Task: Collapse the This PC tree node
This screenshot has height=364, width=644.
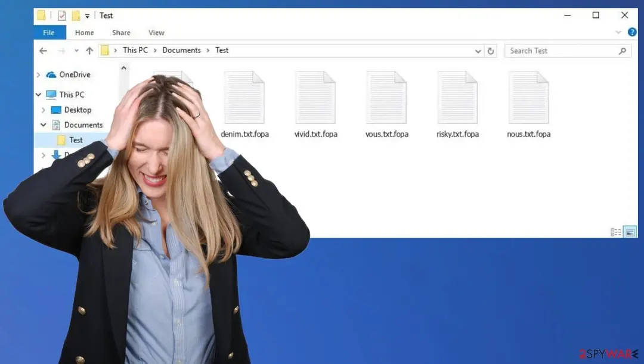Action: pyautogui.click(x=39, y=94)
